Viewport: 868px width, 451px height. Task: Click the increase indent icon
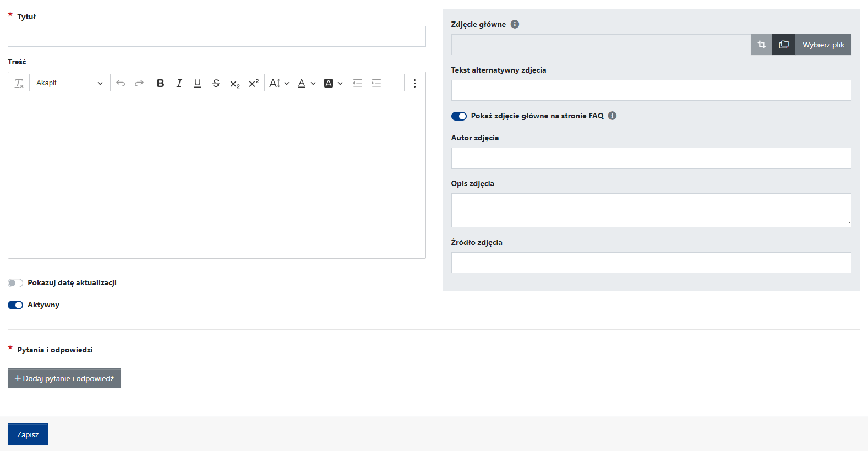(x=376, y=83)
